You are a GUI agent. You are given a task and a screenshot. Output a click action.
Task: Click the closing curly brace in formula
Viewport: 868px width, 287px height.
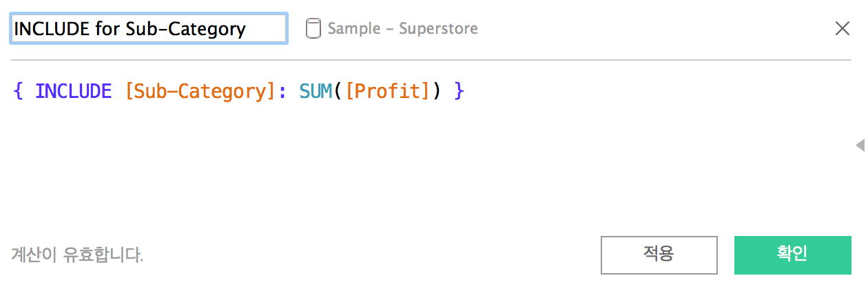point(459,91)
